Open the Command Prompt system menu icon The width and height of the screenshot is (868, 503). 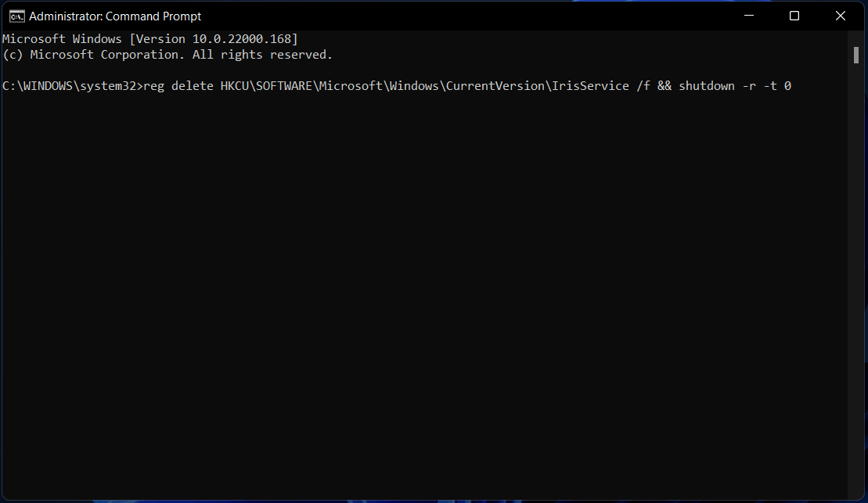(x=16, y=16)
